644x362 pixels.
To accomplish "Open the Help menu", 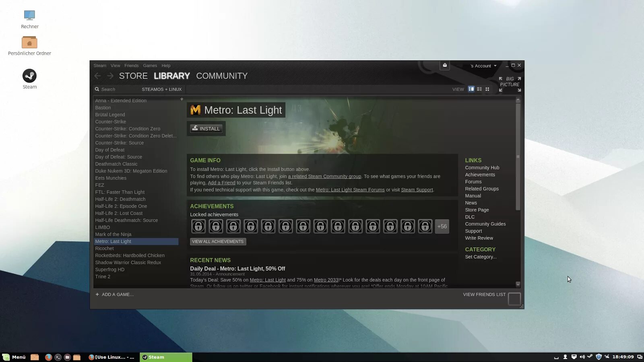I will pyautogui.click(x=166, y=66).
